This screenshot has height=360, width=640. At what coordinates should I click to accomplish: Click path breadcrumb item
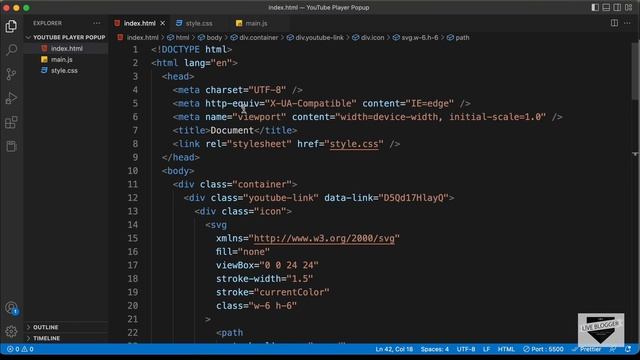pyautogui.click(x=458, y=37)
